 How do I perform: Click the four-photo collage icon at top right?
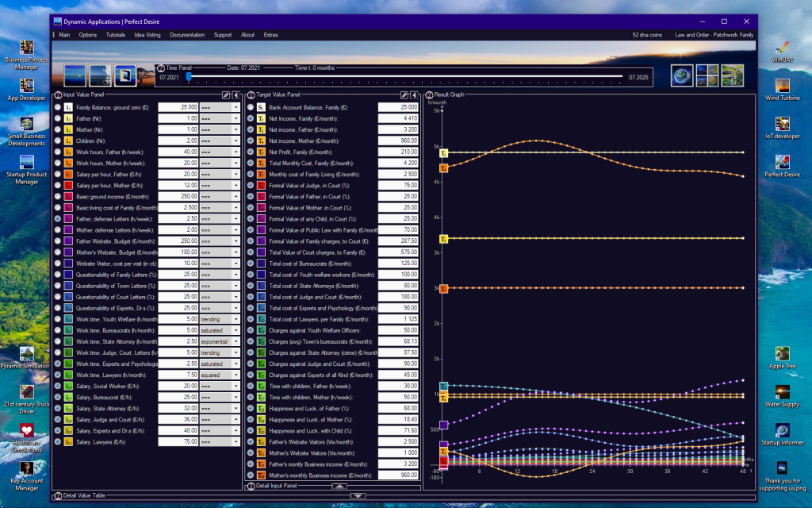707,75
